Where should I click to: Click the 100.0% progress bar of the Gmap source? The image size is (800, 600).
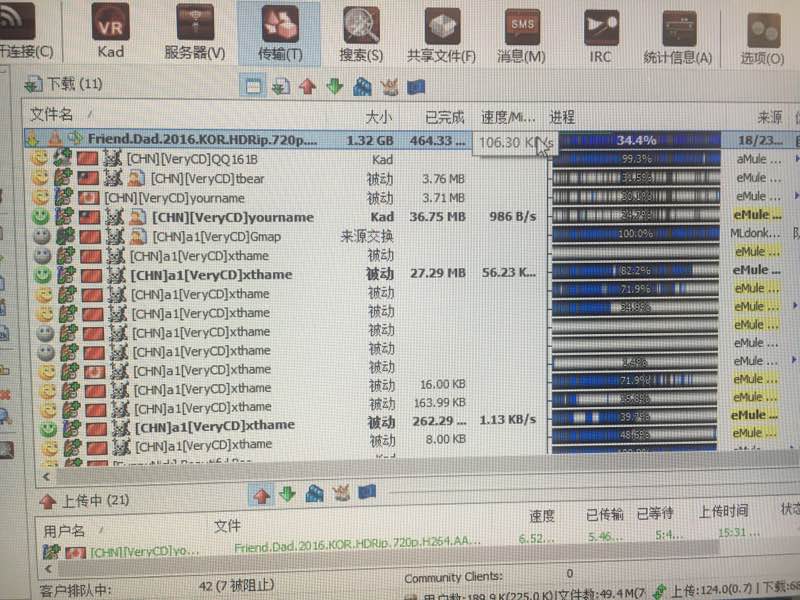click(x=635, y=234)
